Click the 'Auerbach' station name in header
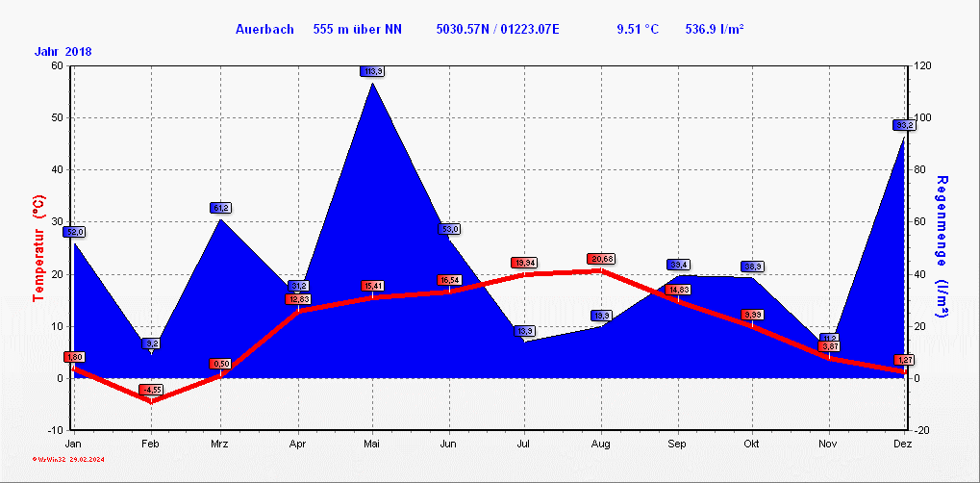The image size is (980, 483). point(264,29)
